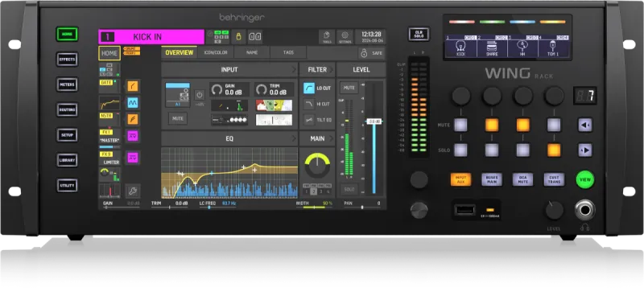Adjust the blue channel level fader
This screenshot has height=292, width=644.
click(374, 122)
